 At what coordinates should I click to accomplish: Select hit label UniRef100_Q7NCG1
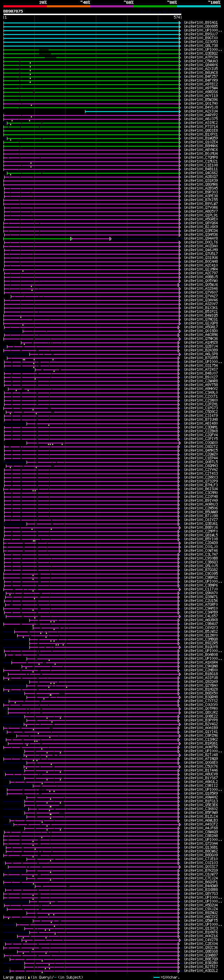tap(201, 319)
